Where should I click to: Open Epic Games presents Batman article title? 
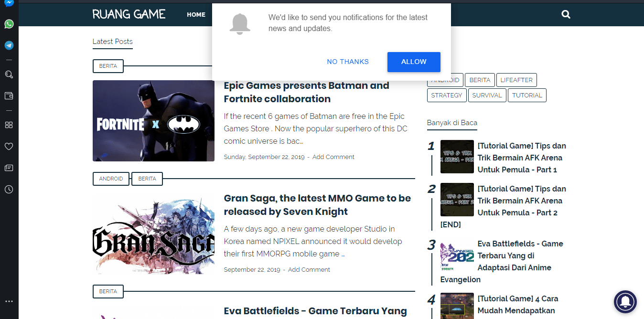[307, 92]
